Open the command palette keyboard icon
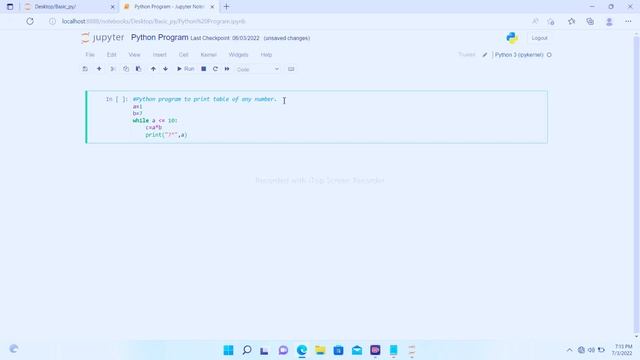Screen dimensions: 640x360 coord(291,69)
